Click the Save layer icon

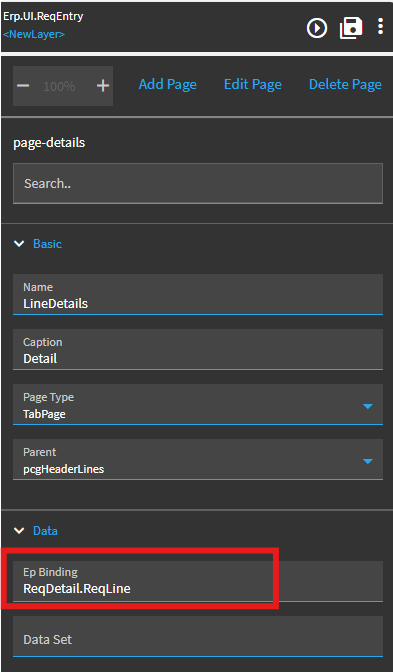351,28
